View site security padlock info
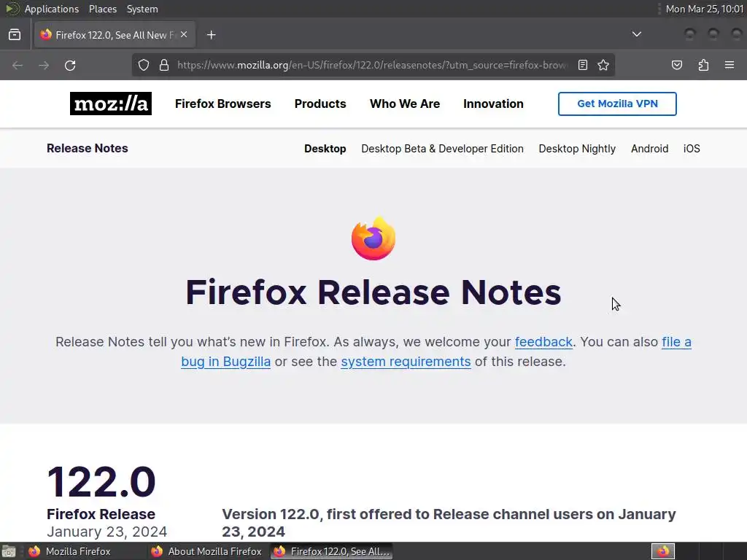747x560 pixels. pyautogui.click(x=164, y=65)
